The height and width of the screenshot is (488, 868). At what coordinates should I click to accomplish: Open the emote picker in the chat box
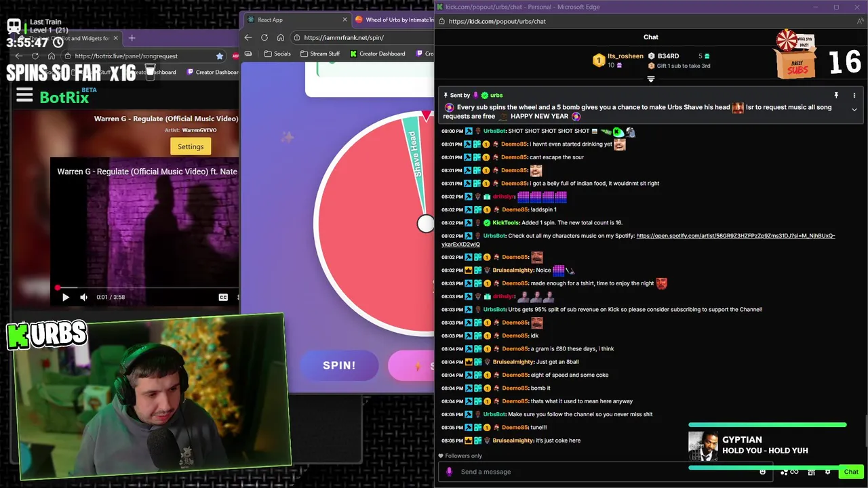point(763,472)
